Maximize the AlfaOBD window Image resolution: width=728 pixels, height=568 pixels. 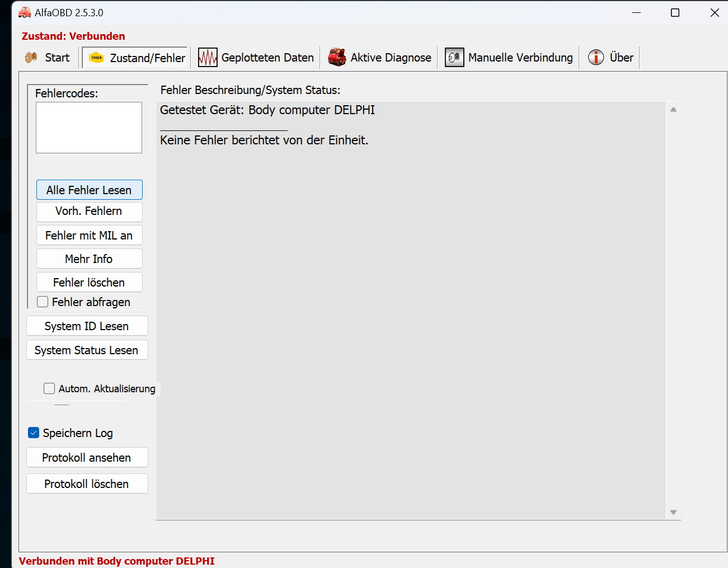[x=675, y=13]
